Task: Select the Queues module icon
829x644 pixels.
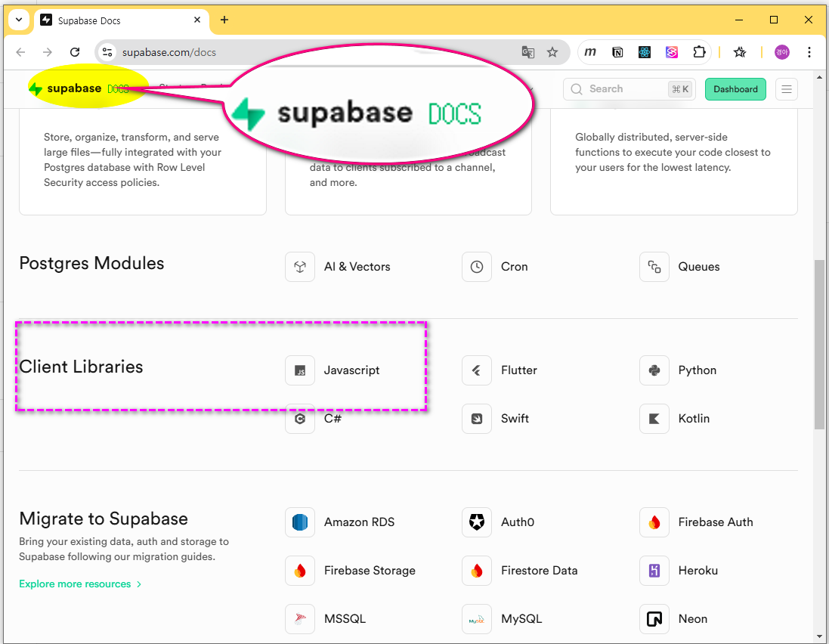Action: (x=654, y=267)
